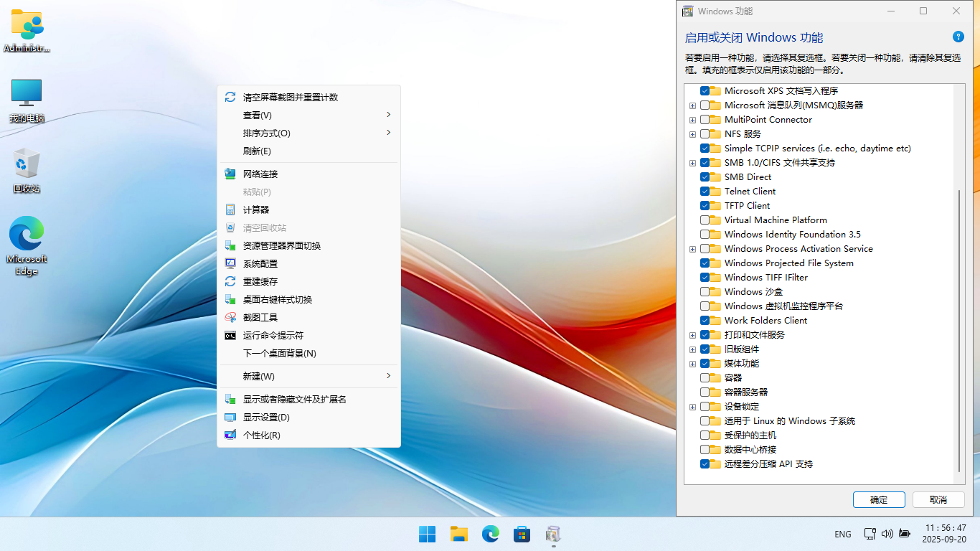The image size is (980, 551).
Task: Select 刷新(E) in context menu
Action: (x=308, y=151)
